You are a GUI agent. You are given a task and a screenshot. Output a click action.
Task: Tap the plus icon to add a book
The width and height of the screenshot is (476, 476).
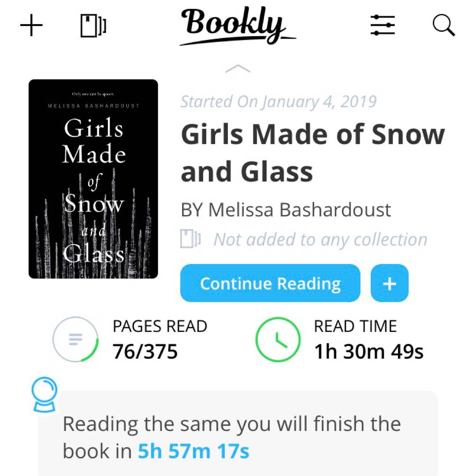pos(32,26)
